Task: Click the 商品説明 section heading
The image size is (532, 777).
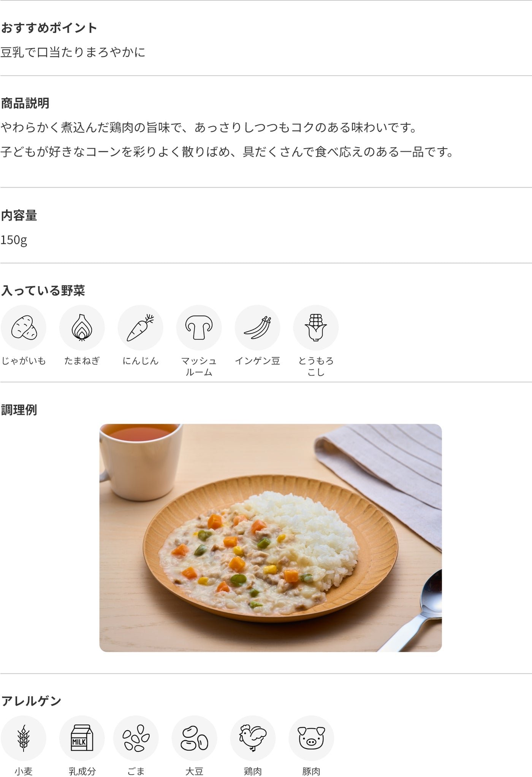Action: [25, 103]
